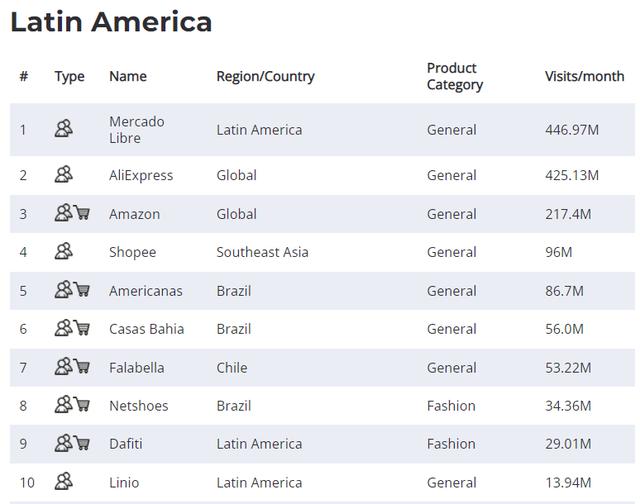Click the marketplace type icon beside AliExpress
Screen dimensions: 640x504
(x=64, y=174)
